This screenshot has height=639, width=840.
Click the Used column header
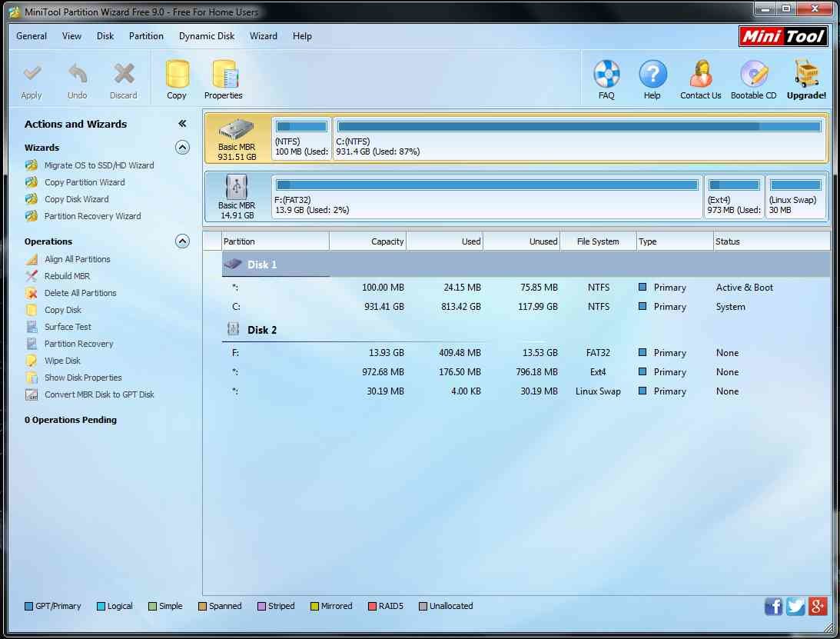coord(445,241)
